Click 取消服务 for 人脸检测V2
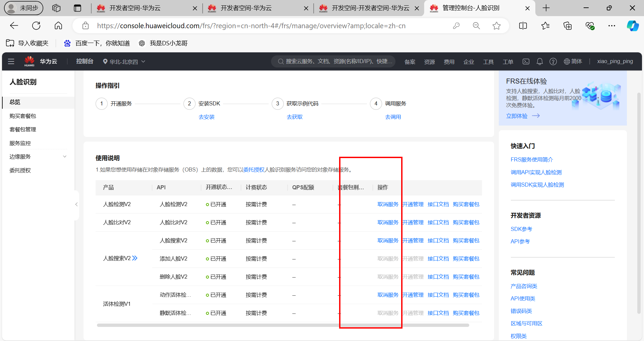The height and width of the screenshot is (341, 644). pyautogui.click(x=388, y=204)
